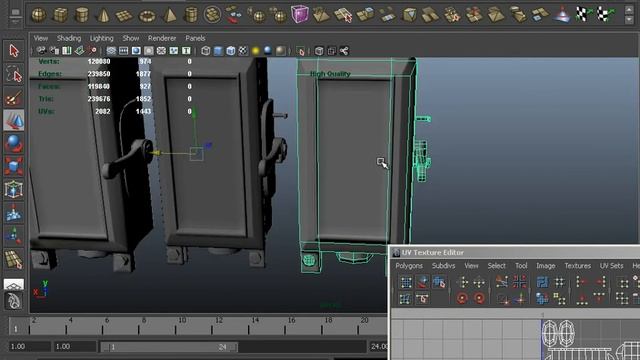Screen dimensions: 640x360
Task: Click the last checkered UV shelf icon
Action: pos(606,14)
